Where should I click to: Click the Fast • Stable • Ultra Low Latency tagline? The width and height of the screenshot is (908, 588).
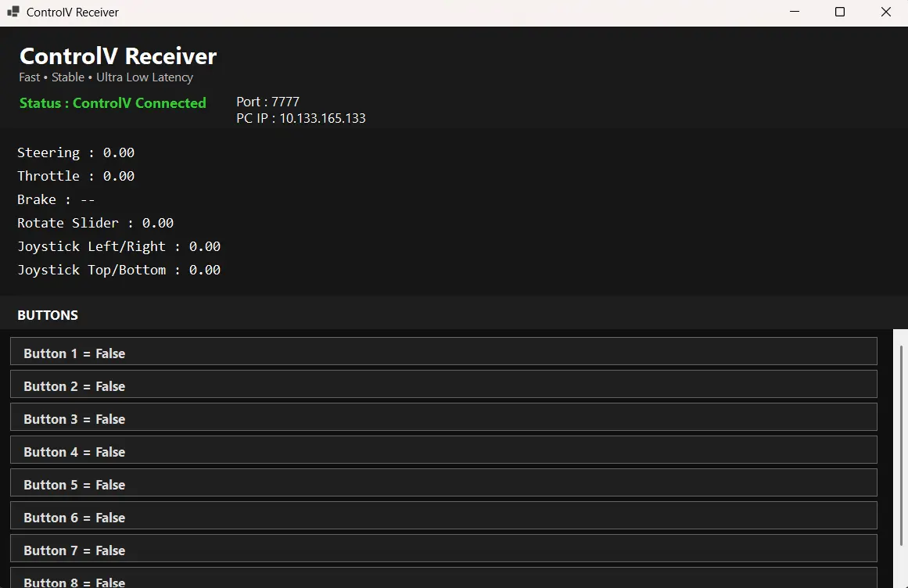pos(106,77)
